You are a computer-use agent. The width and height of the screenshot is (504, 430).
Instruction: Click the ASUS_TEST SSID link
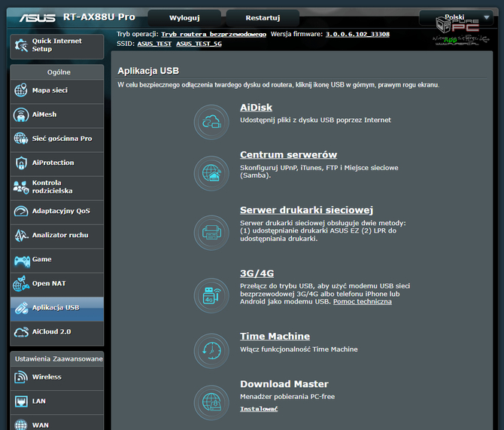(x=154, y=44)
